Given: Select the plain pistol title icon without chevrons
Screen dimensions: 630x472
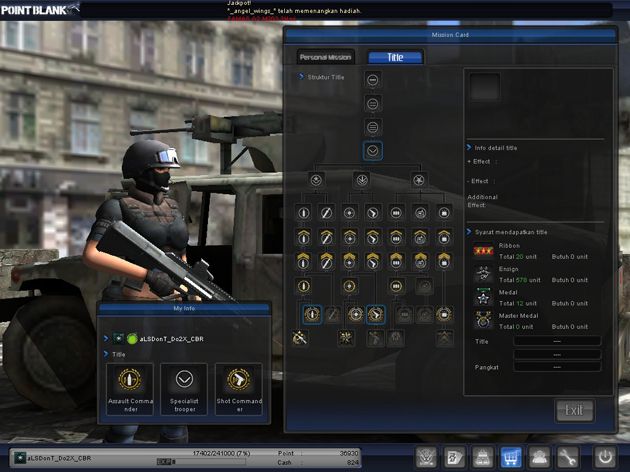Looking at the screenshot, I should [372, 213].
